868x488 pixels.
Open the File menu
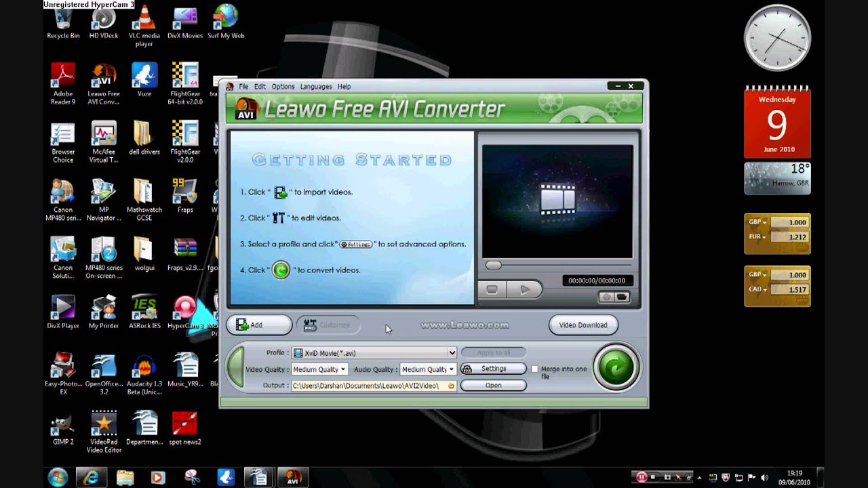[x=243, y=87]
